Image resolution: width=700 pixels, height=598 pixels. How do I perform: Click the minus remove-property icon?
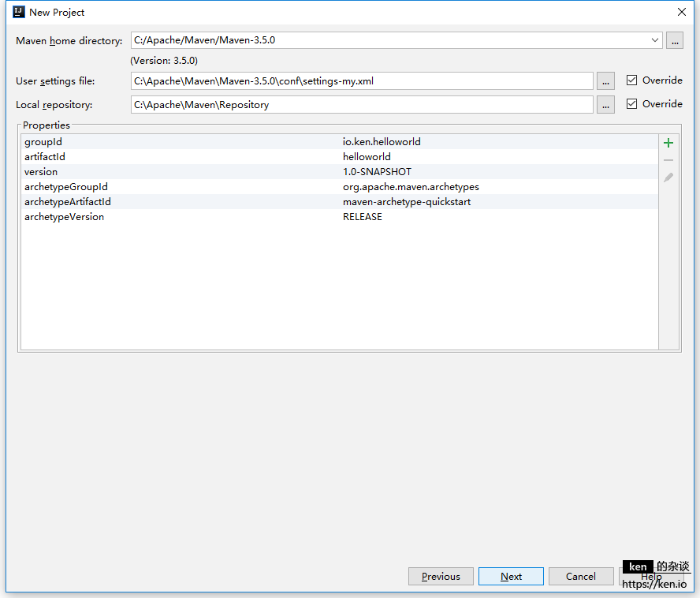coord(668,160)
